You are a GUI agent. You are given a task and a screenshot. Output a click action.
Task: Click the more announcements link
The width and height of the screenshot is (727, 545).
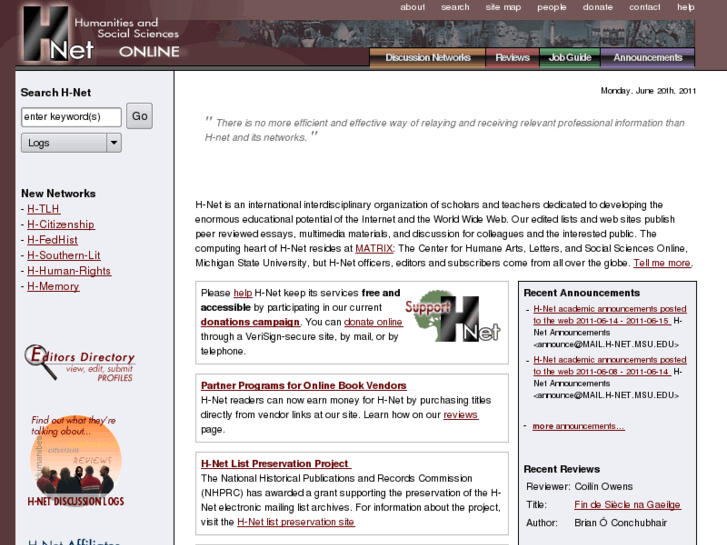578,426
